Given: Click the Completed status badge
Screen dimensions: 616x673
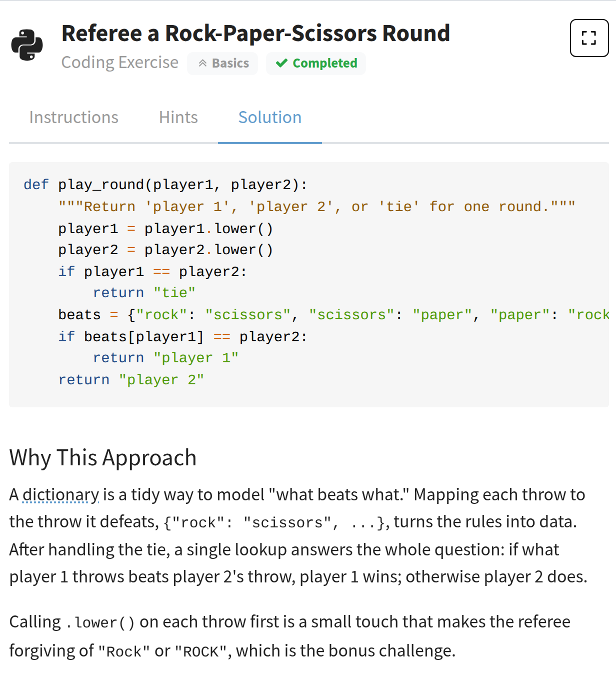Looking at the screenshot, I should click(x=316, y=64).
